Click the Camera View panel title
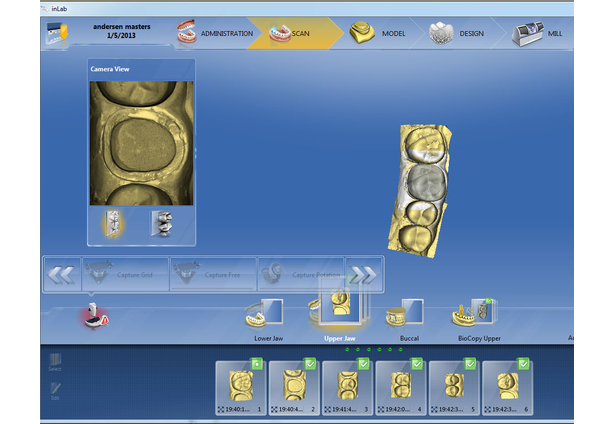Image resolution: width=615 pixels, height=424 pixels. (110, 69)
